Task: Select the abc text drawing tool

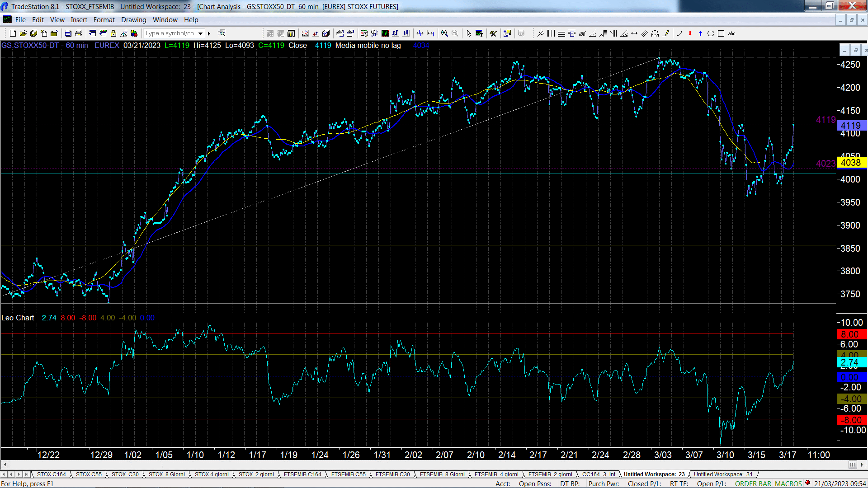Action: pyautogui.click(x=732, y=33)
